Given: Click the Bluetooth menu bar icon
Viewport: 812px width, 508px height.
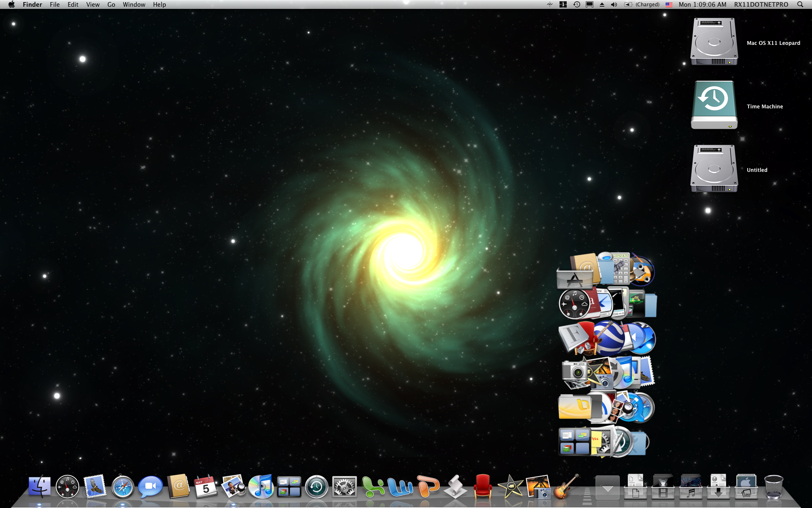Looking at the screenshot, I should tap(549, 5).
